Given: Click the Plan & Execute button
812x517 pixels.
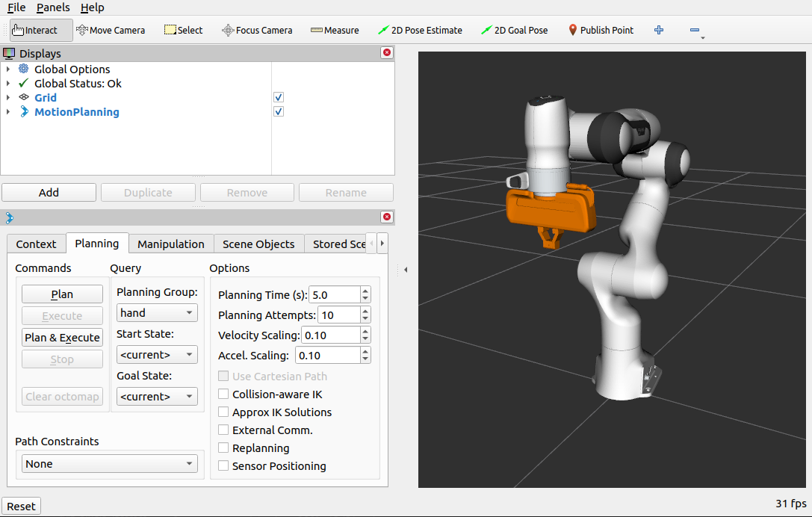Looking at the screenshot, I should (x=62, y=338).
